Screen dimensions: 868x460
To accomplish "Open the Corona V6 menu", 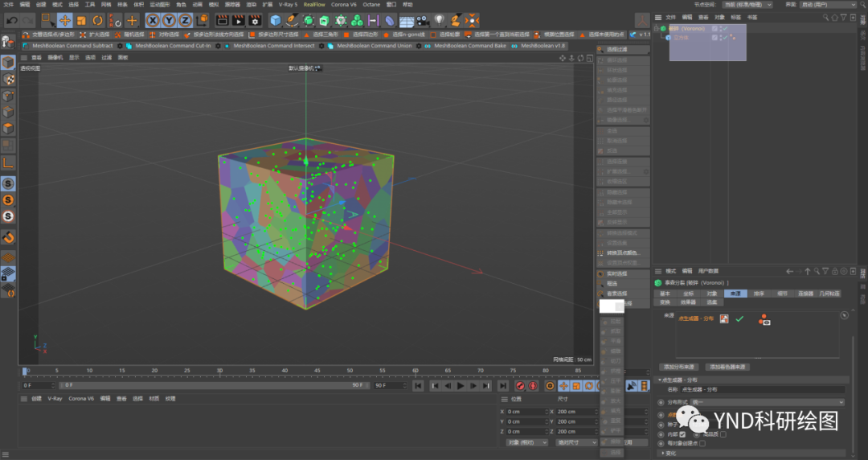I will (344, 5).
